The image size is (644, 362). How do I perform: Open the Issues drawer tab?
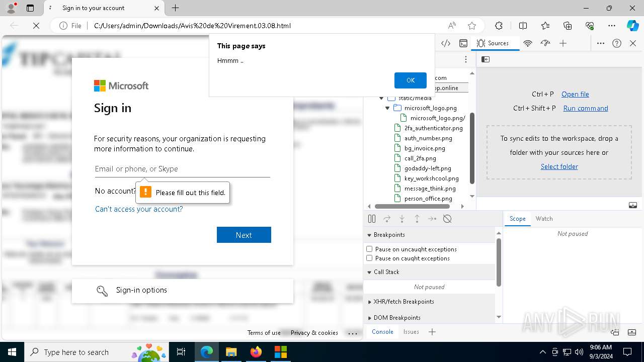pos(411,332)
